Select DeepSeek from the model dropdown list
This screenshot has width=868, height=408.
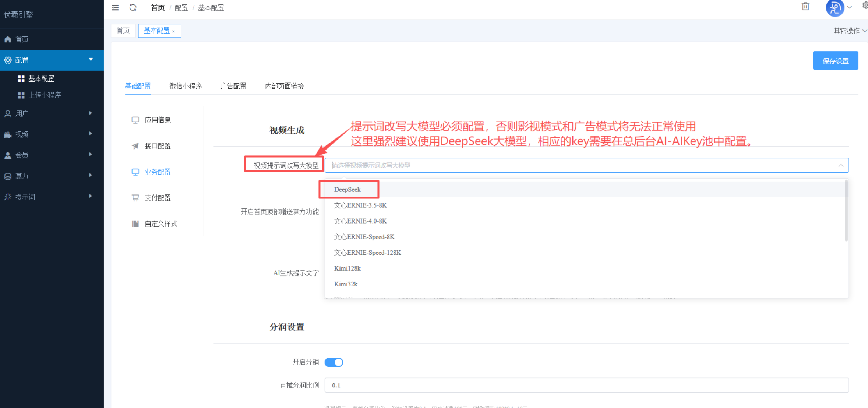(x=347, y=189)
